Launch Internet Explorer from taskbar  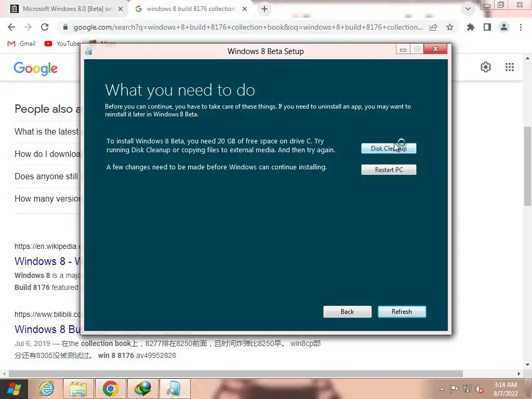[46, 389]
